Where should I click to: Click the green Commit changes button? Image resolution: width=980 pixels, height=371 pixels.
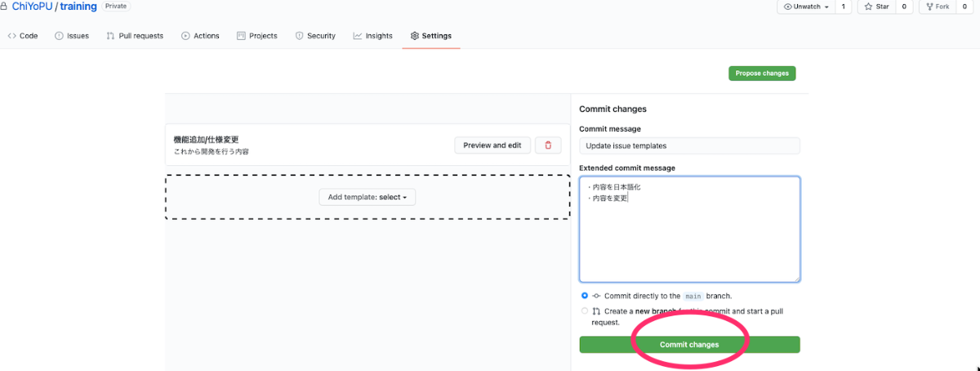click(689, 345)
